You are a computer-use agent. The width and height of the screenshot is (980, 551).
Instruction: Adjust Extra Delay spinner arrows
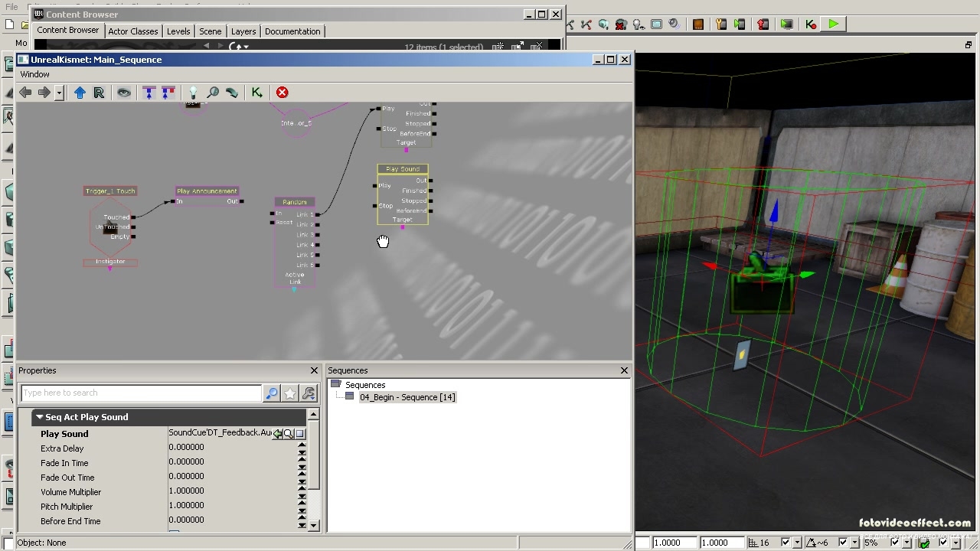(302, 448)
